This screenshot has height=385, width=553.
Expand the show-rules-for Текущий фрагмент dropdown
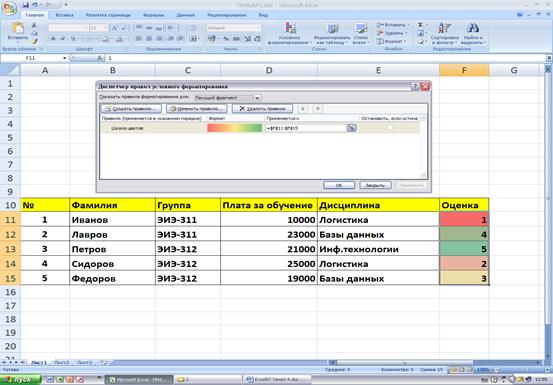pos(257,98)
